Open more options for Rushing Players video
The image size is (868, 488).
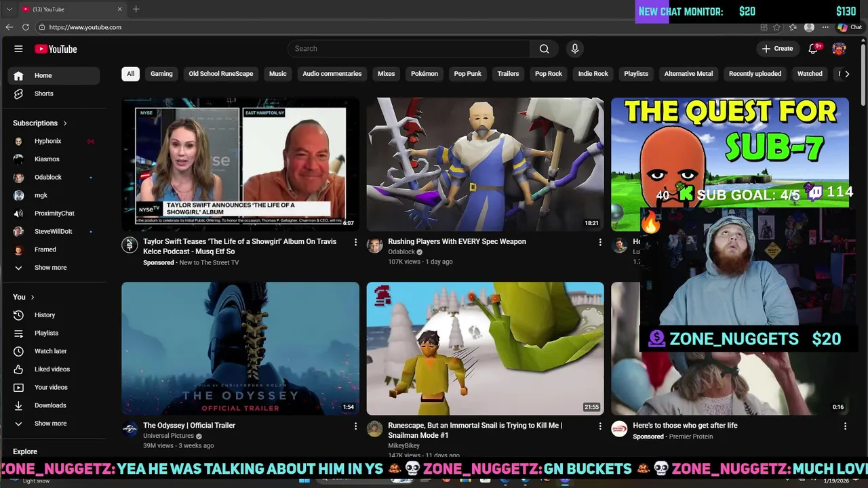[x=600, y=242]
